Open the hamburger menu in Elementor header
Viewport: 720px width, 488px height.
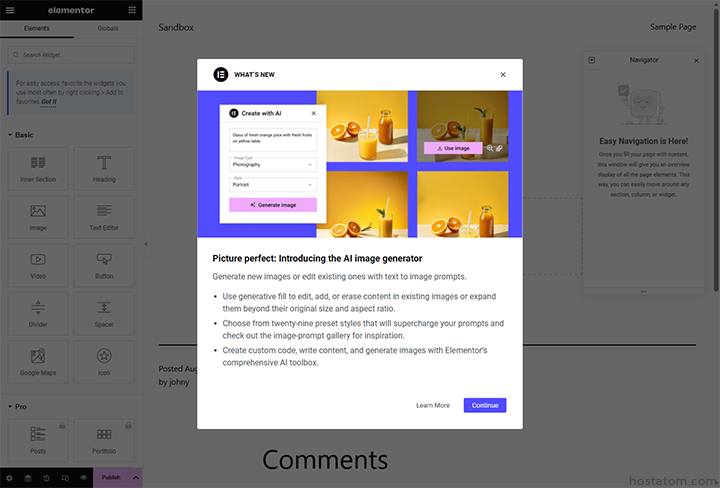pyautogui.click(x=11, y=10)
